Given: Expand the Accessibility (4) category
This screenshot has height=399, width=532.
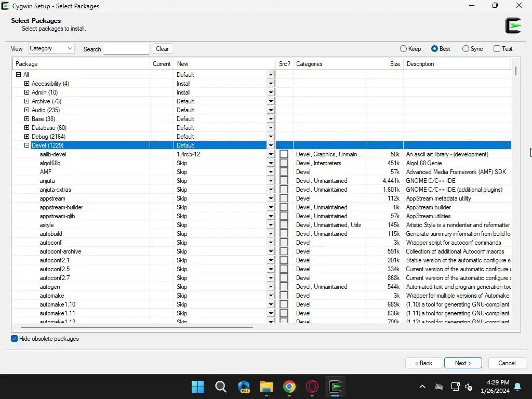Looking at the screenshot, I should (x=27, y=84).
